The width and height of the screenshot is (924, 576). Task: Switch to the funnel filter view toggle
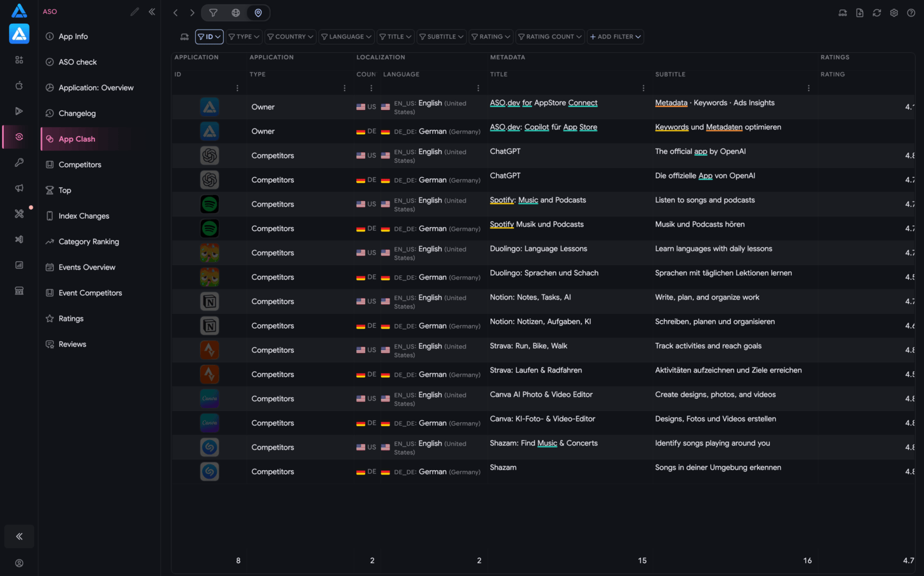[x=213, y=13]
